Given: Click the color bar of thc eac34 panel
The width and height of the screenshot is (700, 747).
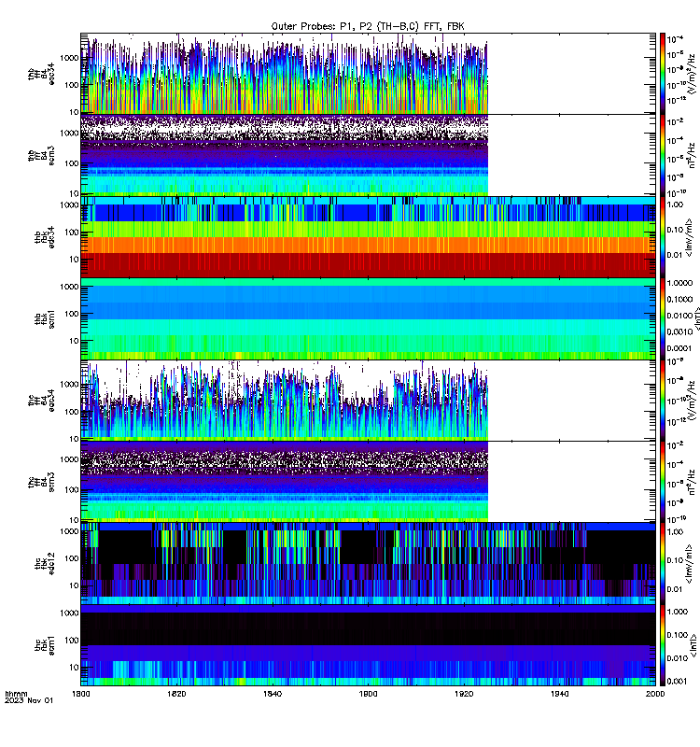Looking at the screenshot, I should pos(663,401).
